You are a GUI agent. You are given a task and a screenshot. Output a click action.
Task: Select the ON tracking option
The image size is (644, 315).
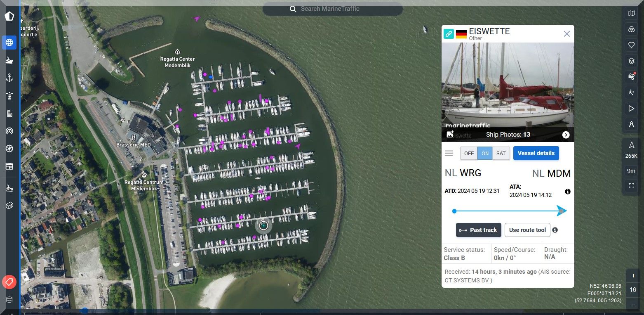pyautogui.click(x=485, y=153)
